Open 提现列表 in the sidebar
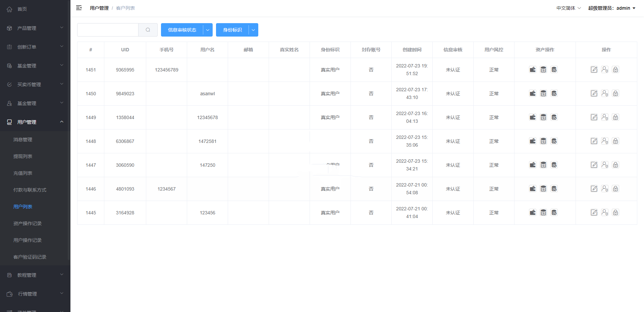Viewport: 644px width, 312px height. pyautogui.click(x=23, y=156)
